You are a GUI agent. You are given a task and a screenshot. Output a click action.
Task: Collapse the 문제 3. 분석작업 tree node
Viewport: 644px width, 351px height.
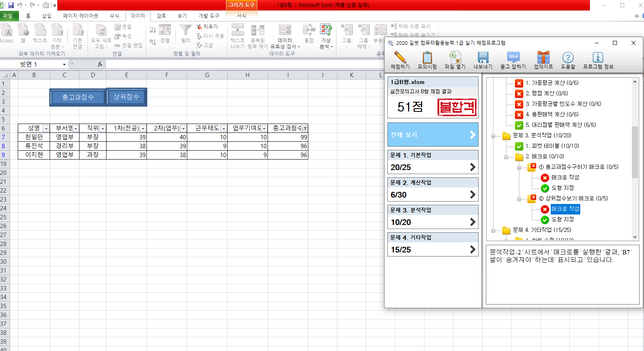coord(493,136)
